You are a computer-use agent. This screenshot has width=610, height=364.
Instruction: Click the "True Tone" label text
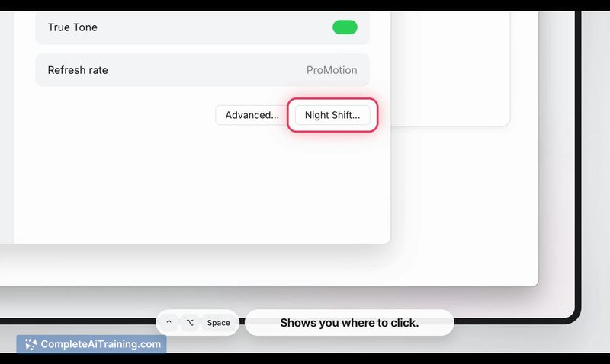click(72, 27)
